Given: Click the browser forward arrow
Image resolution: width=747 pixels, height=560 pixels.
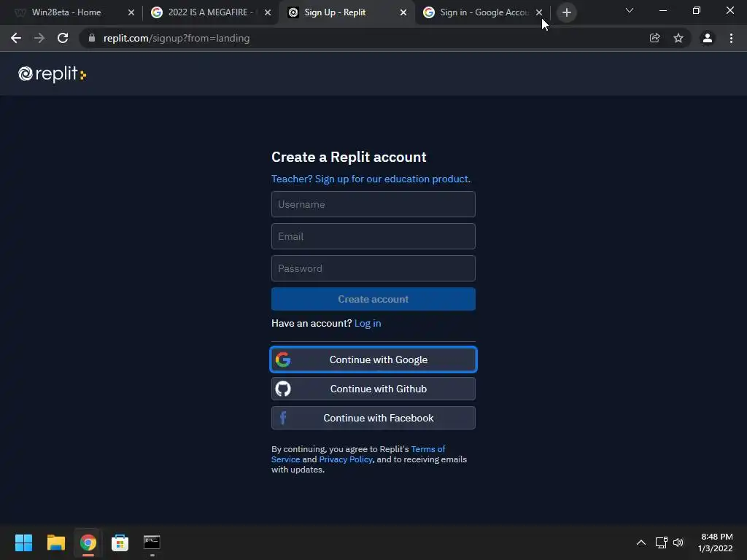Looking at the screenshot, I should [x=39, y=38].
